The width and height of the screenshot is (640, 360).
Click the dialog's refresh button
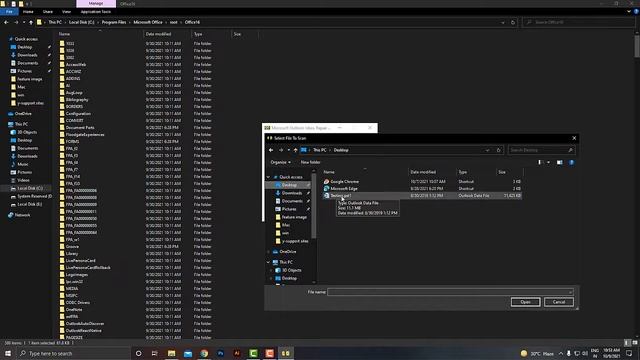(498, 150)
